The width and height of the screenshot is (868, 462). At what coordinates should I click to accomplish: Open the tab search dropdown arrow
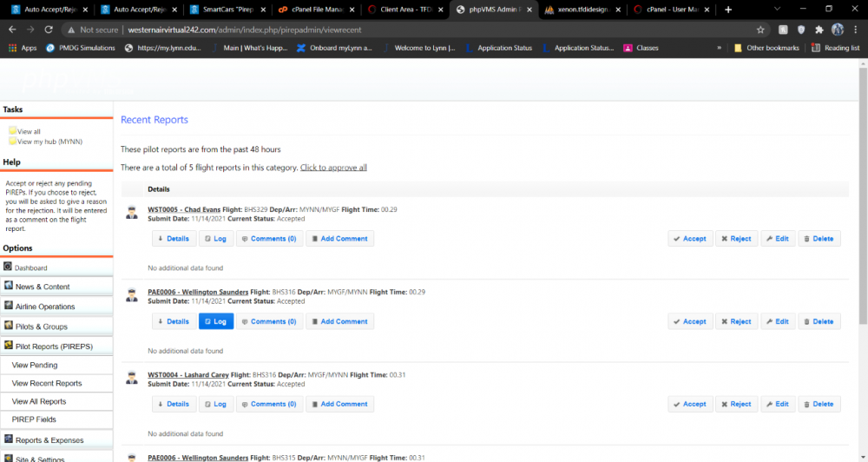click(x=777, y=9)
